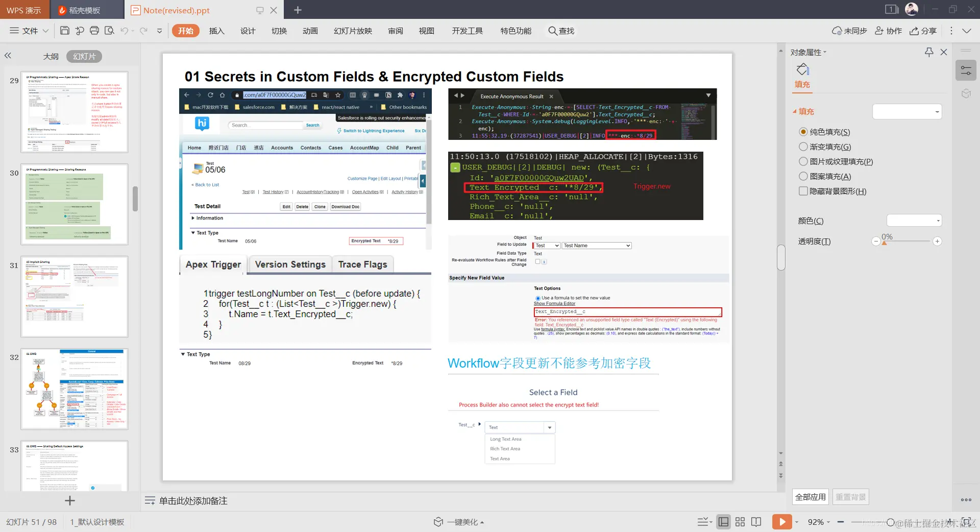The height and width of the screenshot is (532, 980).
Task: Open the 审阅 ribbon tab
Action: point(396,31)
